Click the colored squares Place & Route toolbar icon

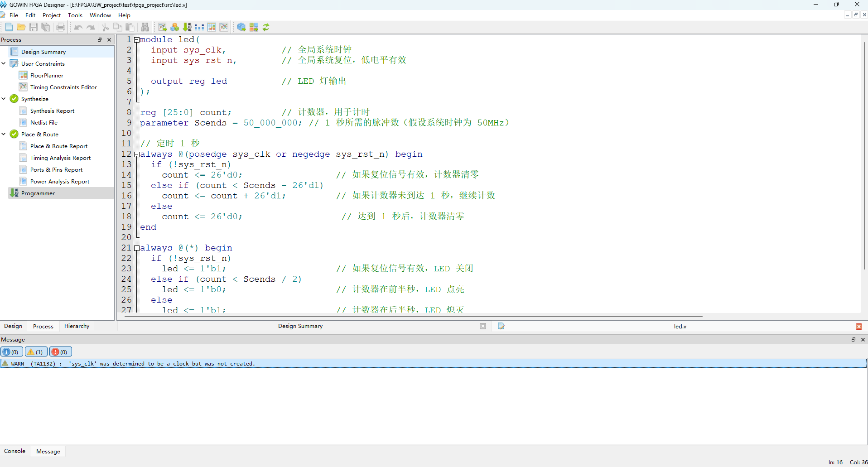(254, 27)
